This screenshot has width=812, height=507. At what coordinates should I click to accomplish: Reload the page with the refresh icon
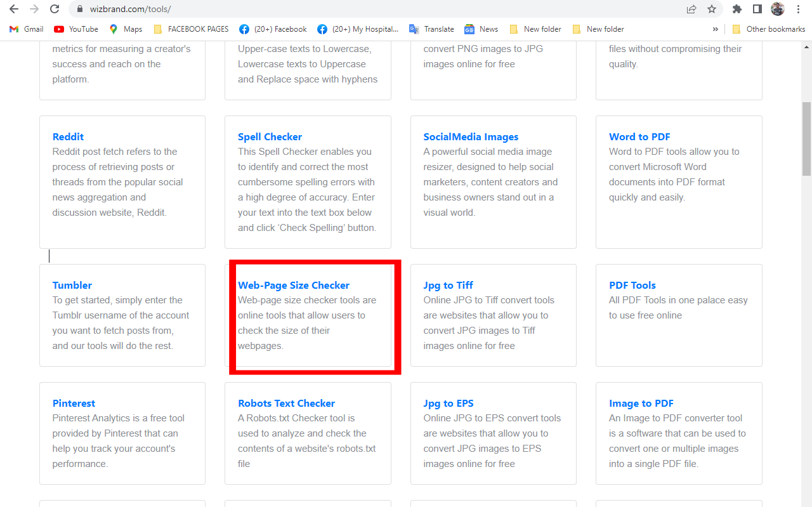tap(55, 9)
